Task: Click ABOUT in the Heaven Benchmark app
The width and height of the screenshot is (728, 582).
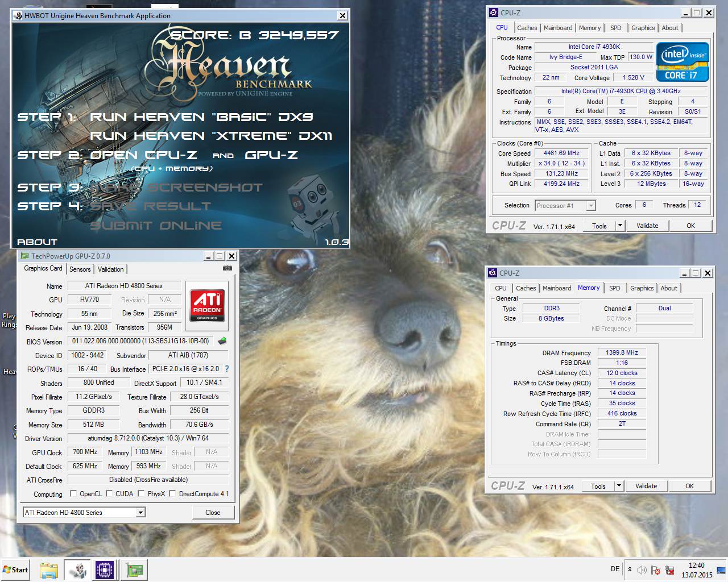Action: 37,242
